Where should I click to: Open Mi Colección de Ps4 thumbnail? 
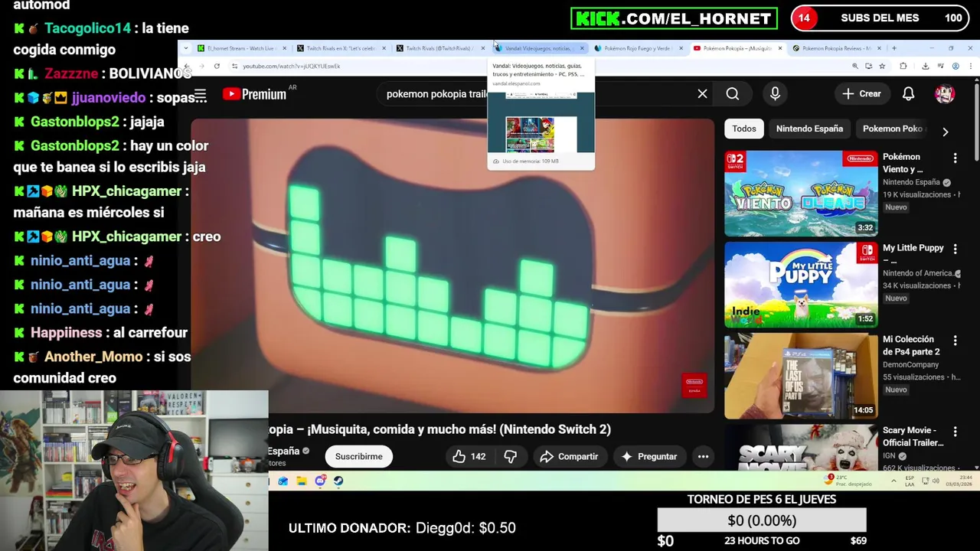(801, 376)
